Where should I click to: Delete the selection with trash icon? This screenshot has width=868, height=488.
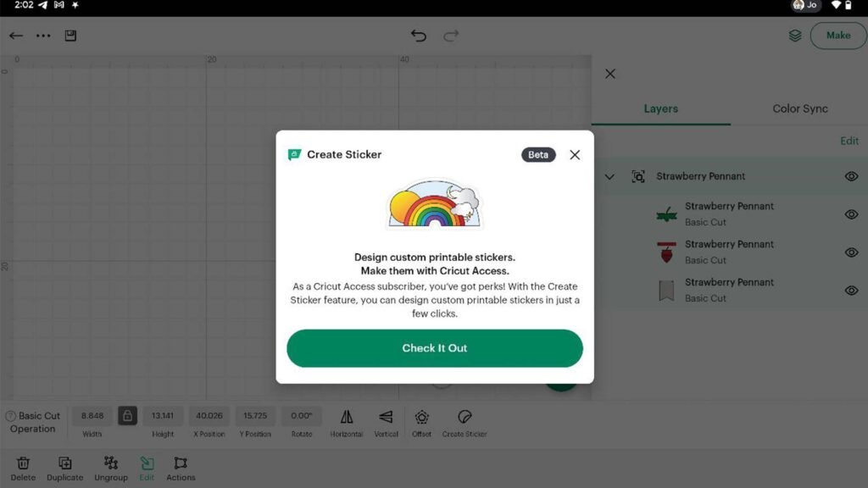pos(23,469)
